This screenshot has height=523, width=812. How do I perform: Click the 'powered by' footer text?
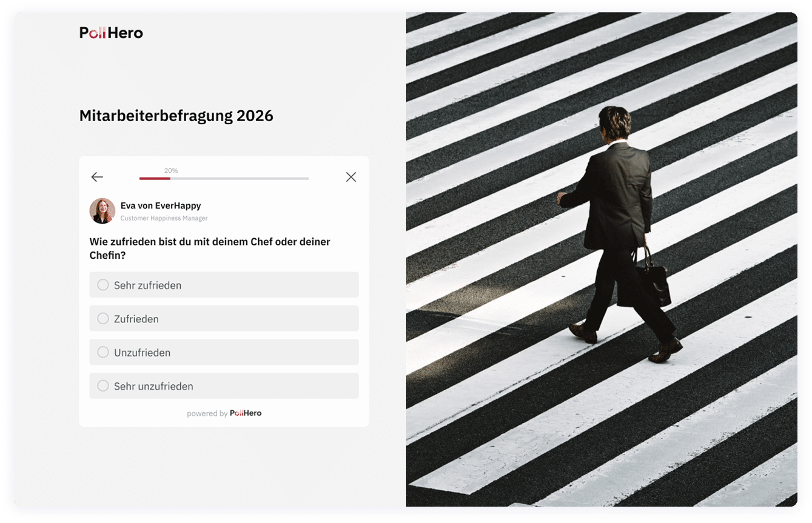(207, 414)
